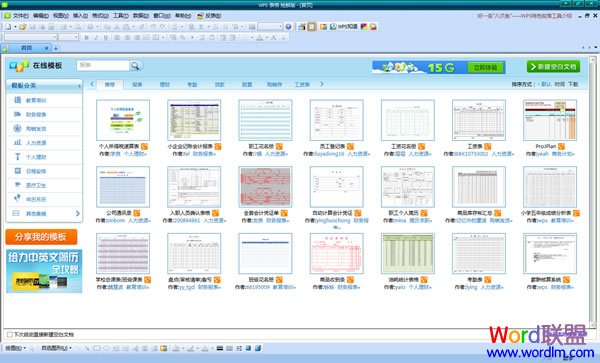Image resolution: width=600 pixels, height=363 pixels.
Task: Click the 教育培训 category icon in sidebar
Action: [18, 100]
